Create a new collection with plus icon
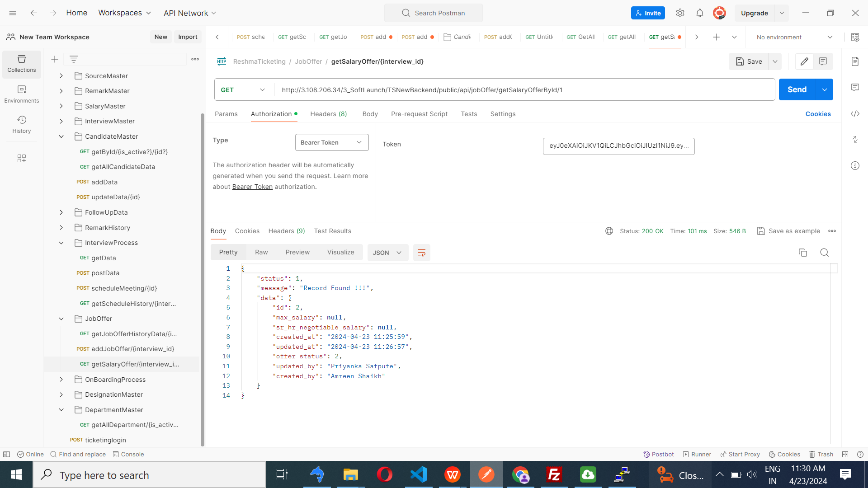The width and height of the screenshot is (868, 488). click(55, 59)
